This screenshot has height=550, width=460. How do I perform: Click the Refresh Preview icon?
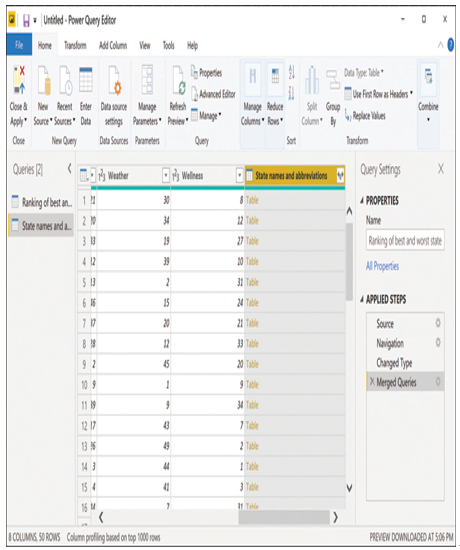tap(179, 81)
